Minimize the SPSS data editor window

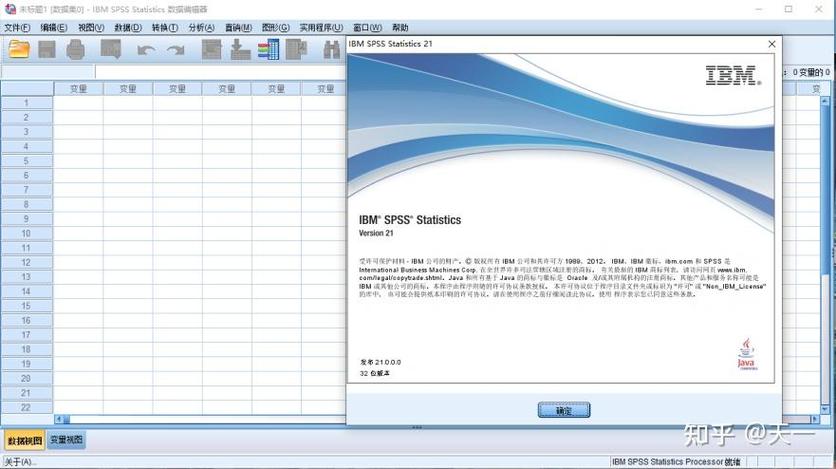coord(759,9)
